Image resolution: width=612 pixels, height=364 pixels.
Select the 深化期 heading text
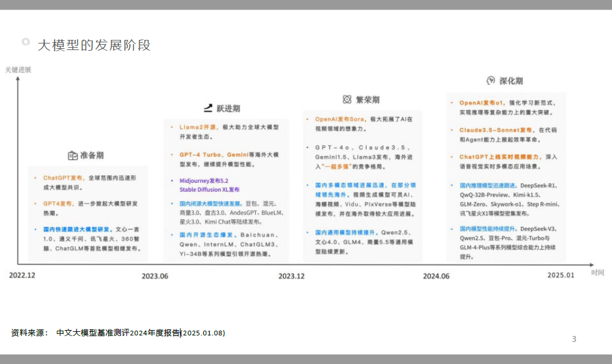point(511,81)
